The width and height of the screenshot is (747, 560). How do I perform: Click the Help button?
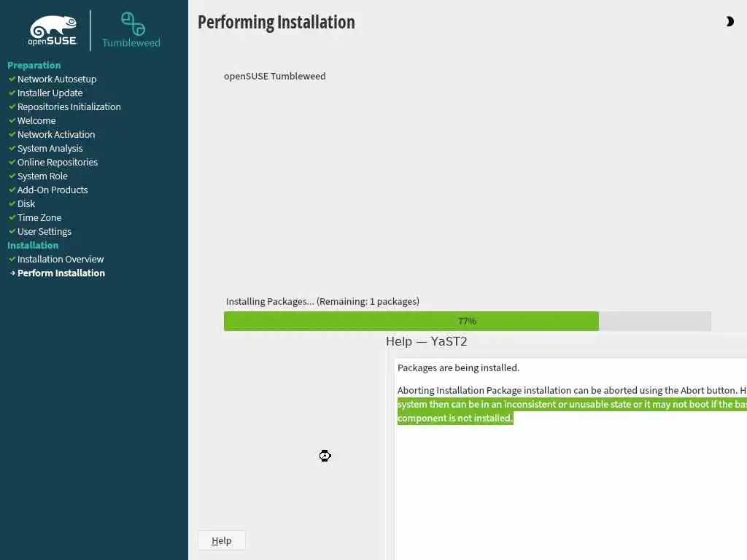click(x=222, y=540)
